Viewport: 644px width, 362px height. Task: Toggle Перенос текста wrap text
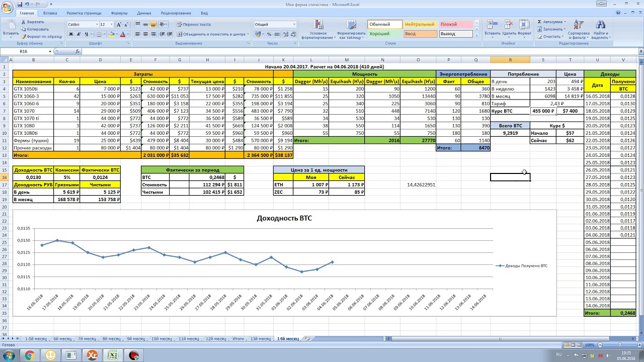tap(193, 24)
